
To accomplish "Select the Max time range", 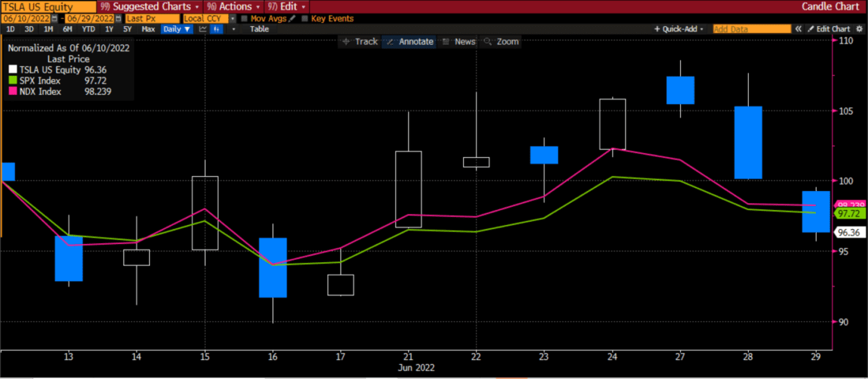I will click(x=148, y=28).
